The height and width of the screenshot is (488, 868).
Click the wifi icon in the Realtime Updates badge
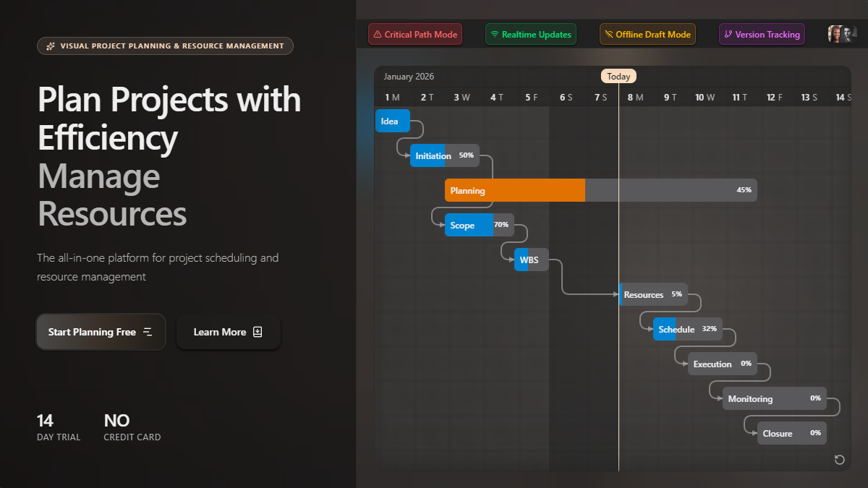point(494,33)
